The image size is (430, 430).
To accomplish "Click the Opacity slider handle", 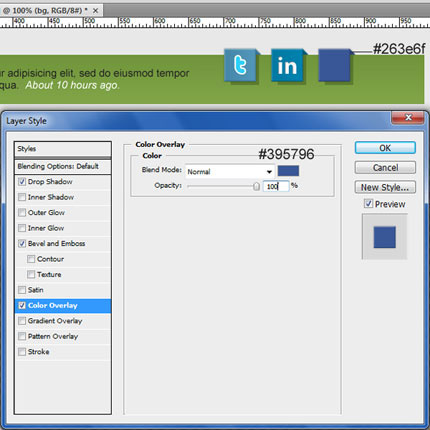I will tap(256, 186).
